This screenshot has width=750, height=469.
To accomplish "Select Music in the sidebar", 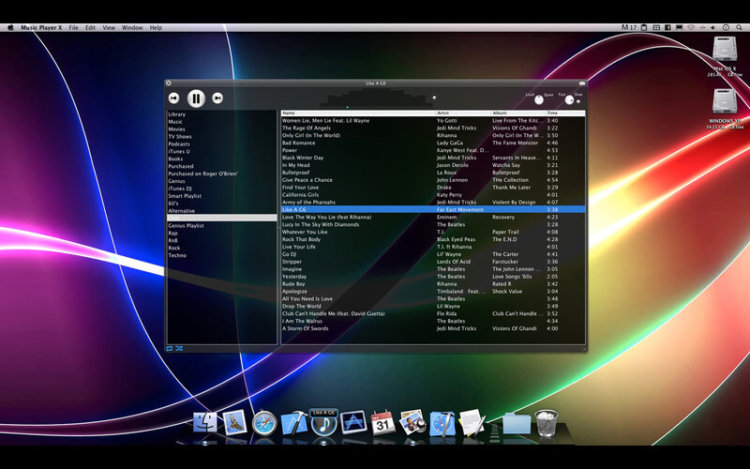I will tap(176, 122).
